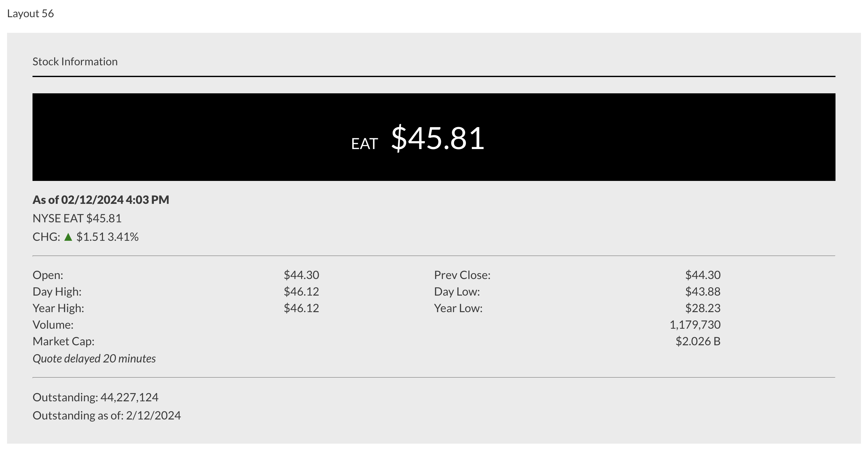Click the Outstanding: 44,227,124 shares line
This screenshot has height=451, width=868.
click(95, 397)
